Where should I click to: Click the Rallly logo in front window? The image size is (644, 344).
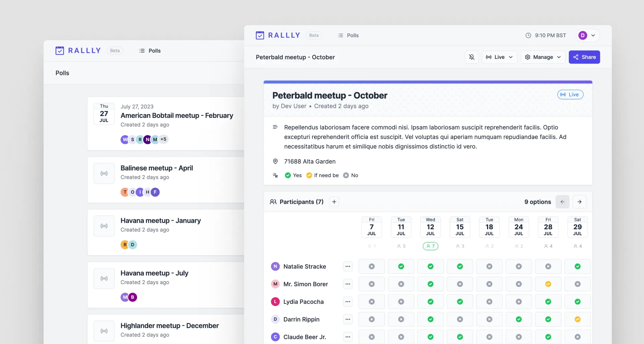tap(278, 35)
